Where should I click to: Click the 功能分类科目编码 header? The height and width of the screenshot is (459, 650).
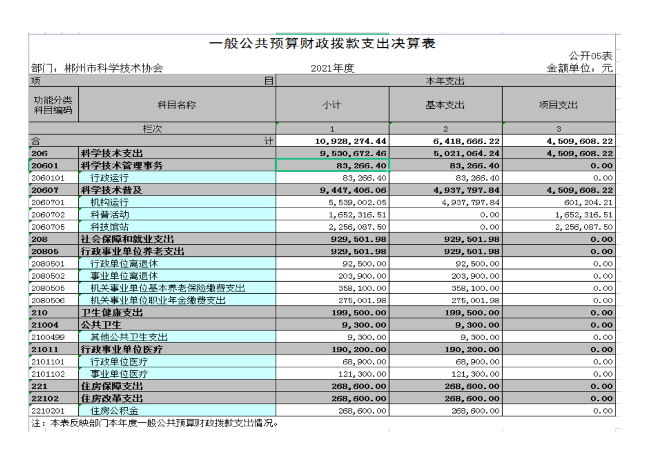[x=53, y=105]
